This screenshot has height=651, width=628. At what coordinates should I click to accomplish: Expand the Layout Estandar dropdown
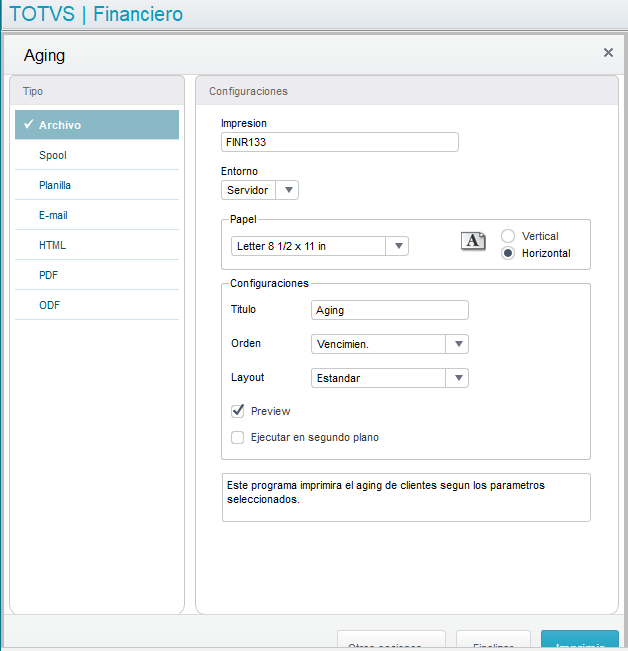coord(457,378)
